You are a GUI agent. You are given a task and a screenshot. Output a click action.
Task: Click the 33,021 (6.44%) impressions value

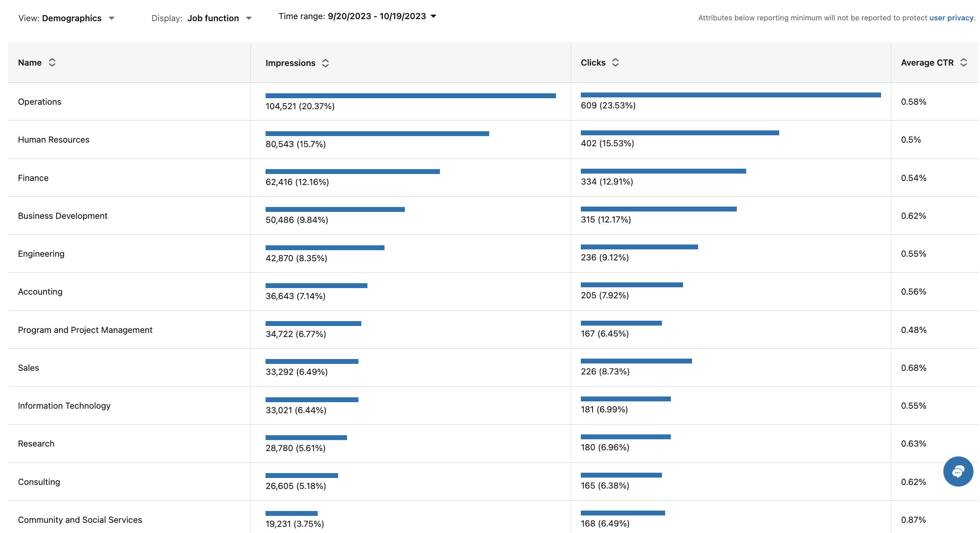pos(296,410)
